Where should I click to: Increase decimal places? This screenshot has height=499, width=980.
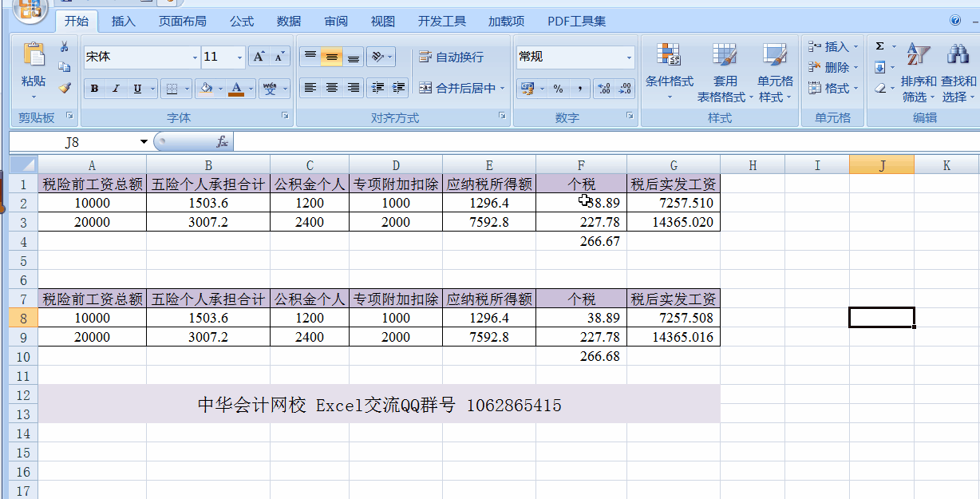coord(604,89)
